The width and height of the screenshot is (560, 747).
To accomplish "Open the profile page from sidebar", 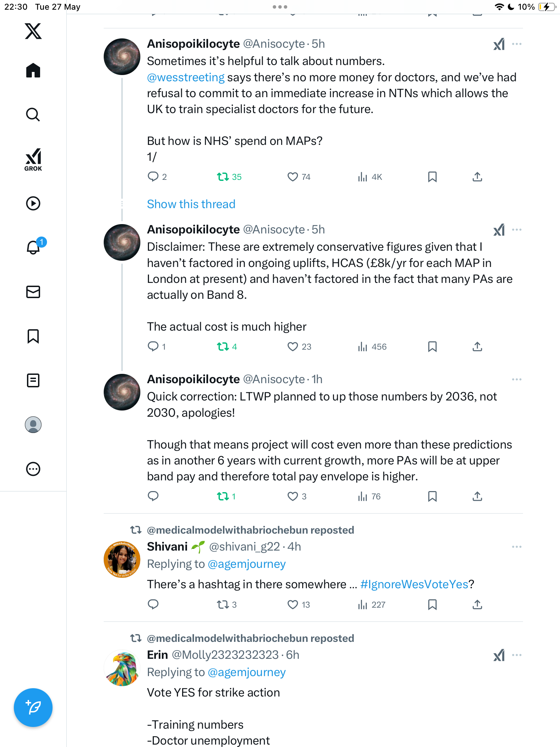I will pos(33,425).
